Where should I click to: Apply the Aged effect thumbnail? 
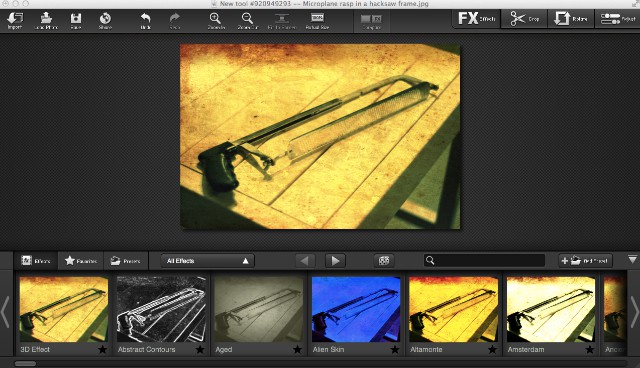click(x=259, y=309)
